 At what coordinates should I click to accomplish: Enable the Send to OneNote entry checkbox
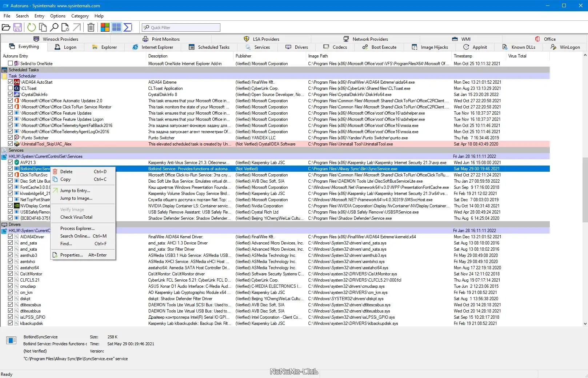pyautogui.click(x=11, y=63)
